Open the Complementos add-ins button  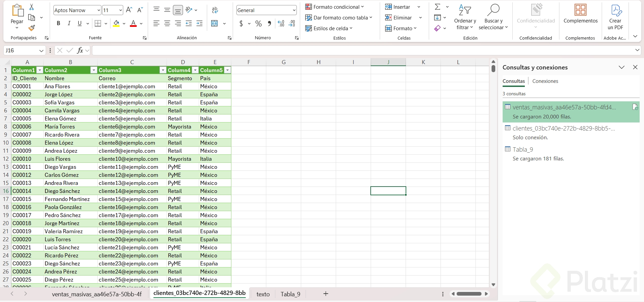click(x=581, y=14)
